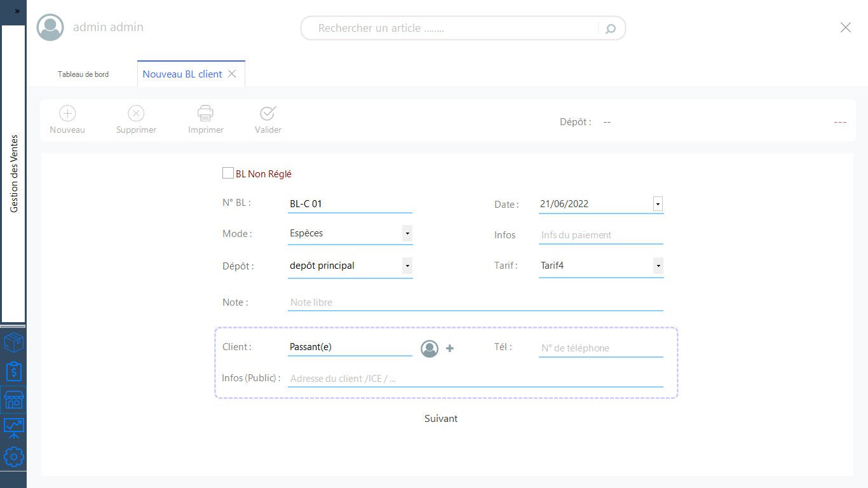Validate the BL with Valider icon

[x=268, y=114]
